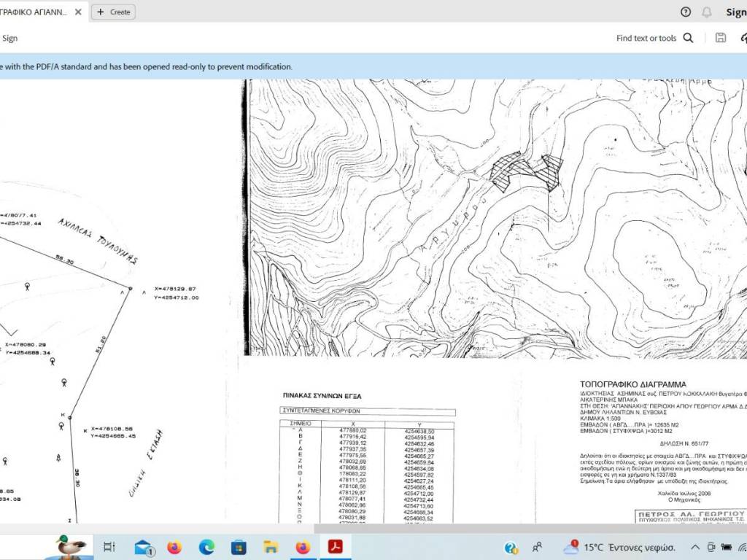Launch Microsoft Edge from taskbar
Screen dimensions: 747x560
click(x=206, y=547)
